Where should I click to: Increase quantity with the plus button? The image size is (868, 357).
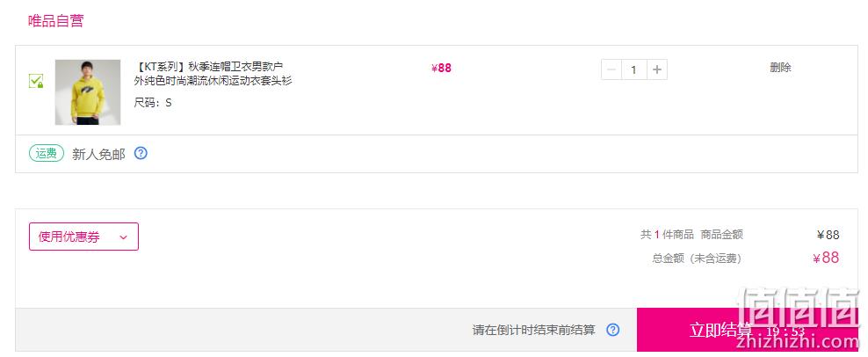click(x=656, y=69)
